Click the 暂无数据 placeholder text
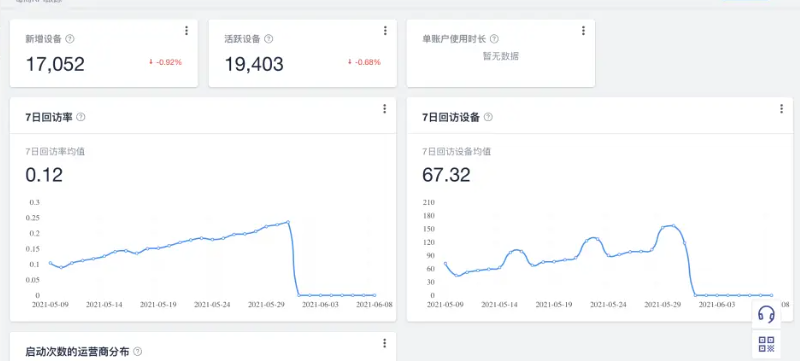This screenshot has width=800, height=361. click(x=501, y=56)
